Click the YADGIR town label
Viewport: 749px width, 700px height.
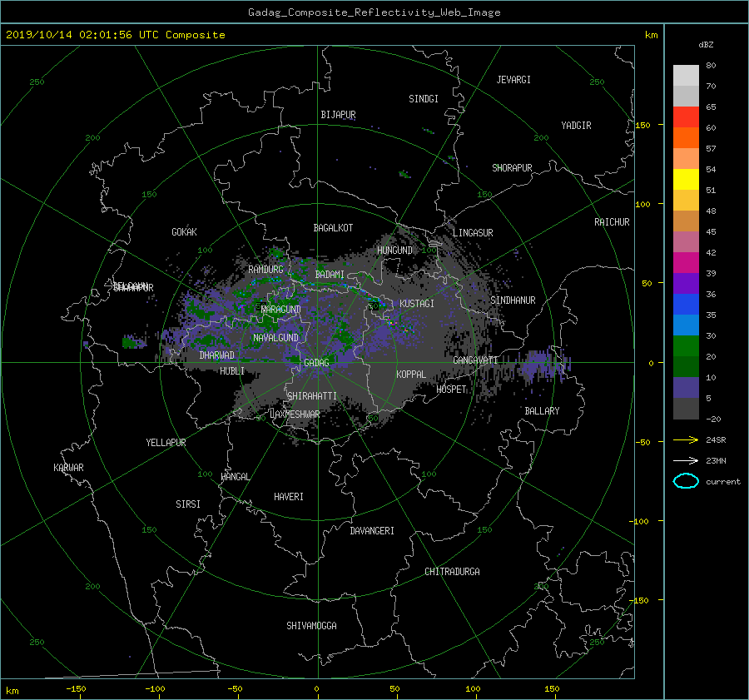[x=576, y=126]
